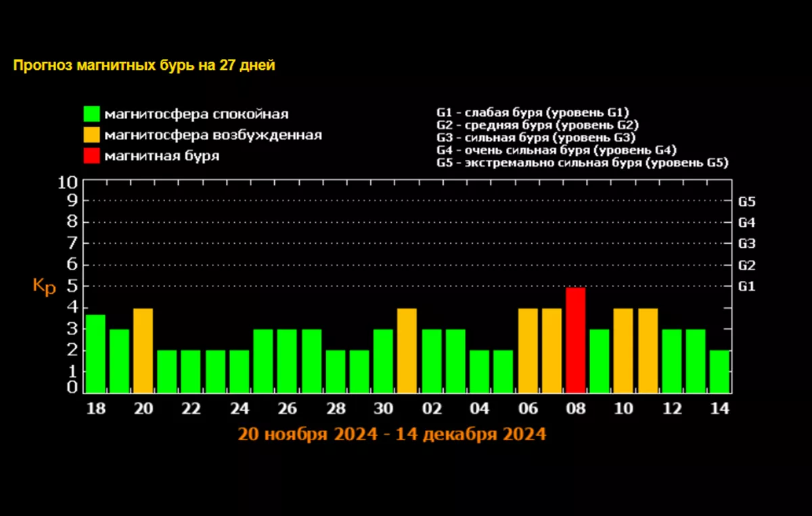Image resolution: width=812 pixels, height=516 pixels.
Task: Click the green bar above day 22
Action: [x=191, y=371]
